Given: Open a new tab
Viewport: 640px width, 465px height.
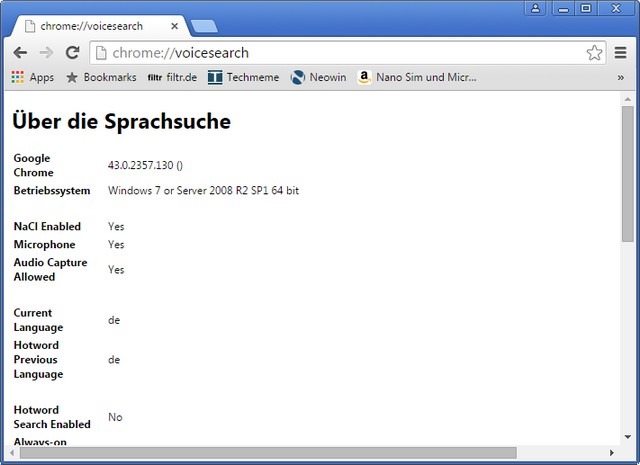Looking at the screenshot, I should click(204, 26).
